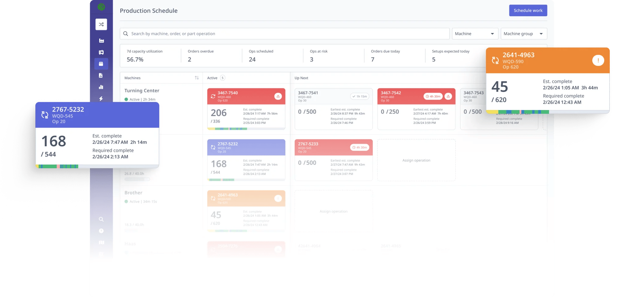Click the magnifier icon in search bar
Viewport: 644px width, 297px height.
(x=126, y=34)
